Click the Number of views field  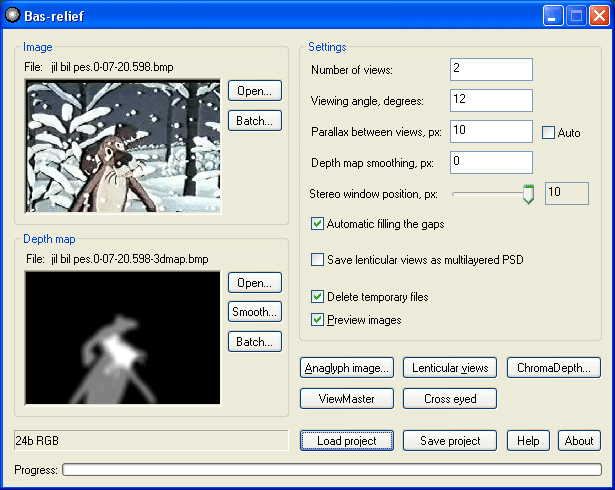(x=490, y=69)
